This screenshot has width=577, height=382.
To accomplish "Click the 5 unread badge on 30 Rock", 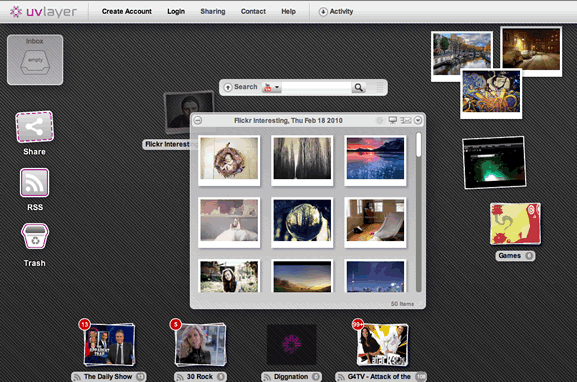I will [x=176, y=324].
